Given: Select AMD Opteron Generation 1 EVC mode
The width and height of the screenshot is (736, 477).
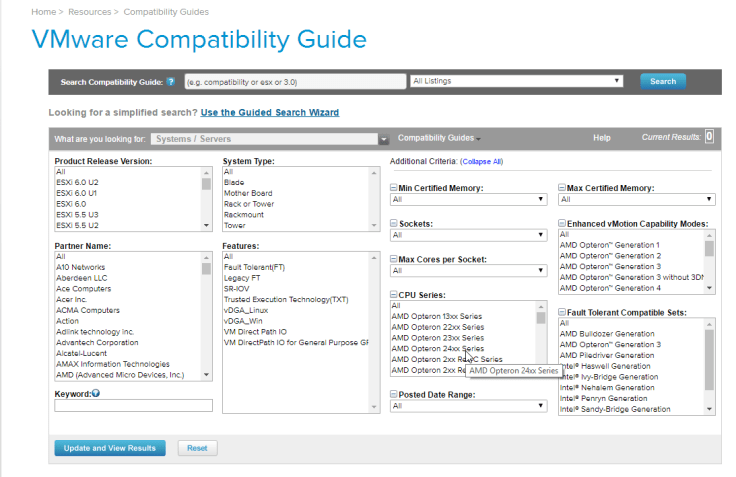Looking at the screenshot, I should click(x=609, y=245).
